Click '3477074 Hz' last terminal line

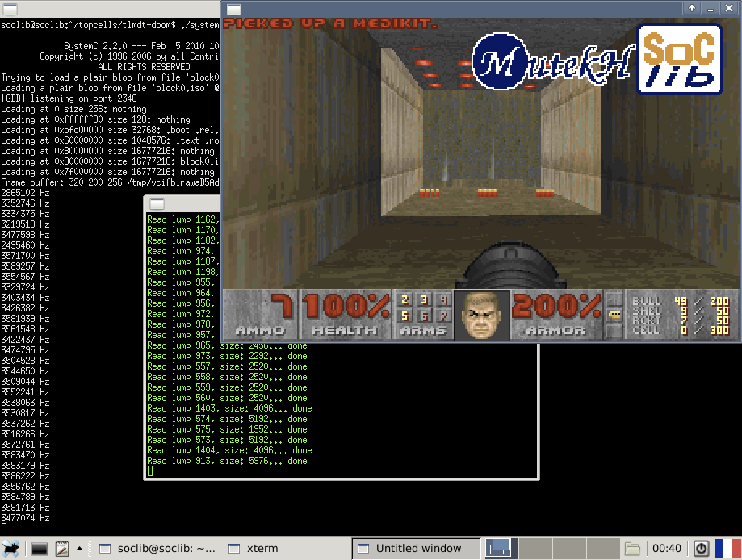25,518
